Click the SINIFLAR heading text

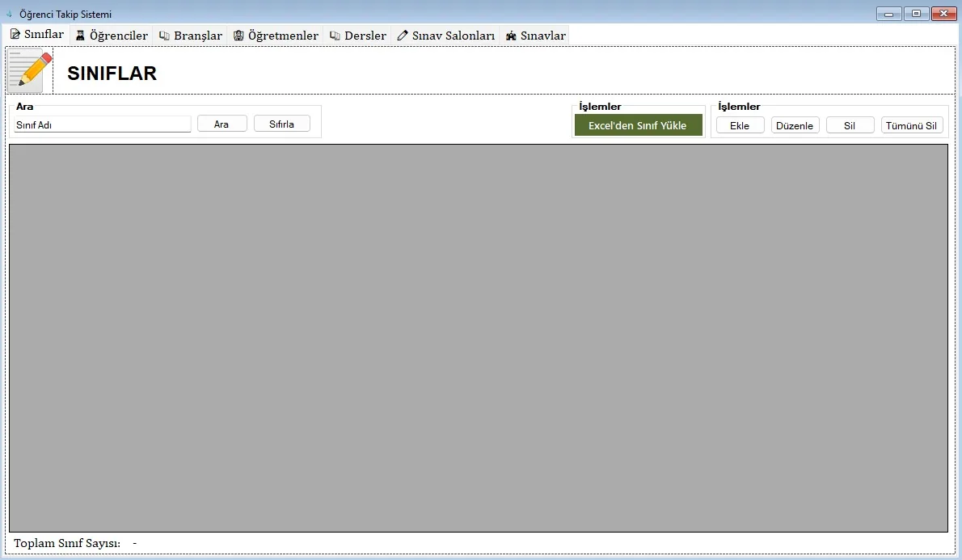tap(112, 73)
